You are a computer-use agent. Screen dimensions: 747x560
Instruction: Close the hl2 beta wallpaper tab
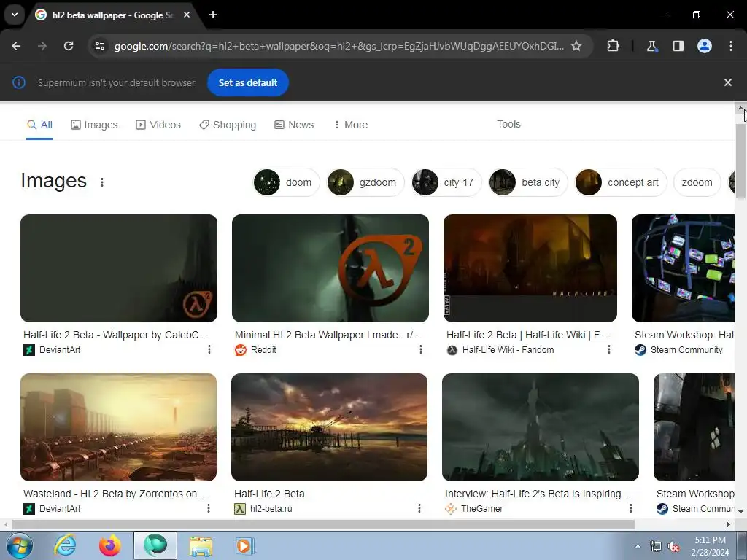(187, 15)
